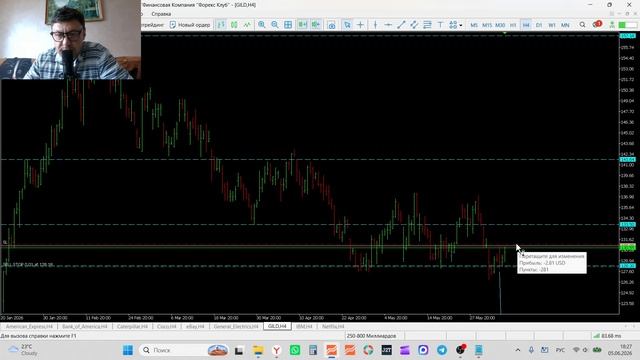Viewport: 640px width, 360px height.
Task: Select the equidistant channel tool
Action: click(414, 25)
